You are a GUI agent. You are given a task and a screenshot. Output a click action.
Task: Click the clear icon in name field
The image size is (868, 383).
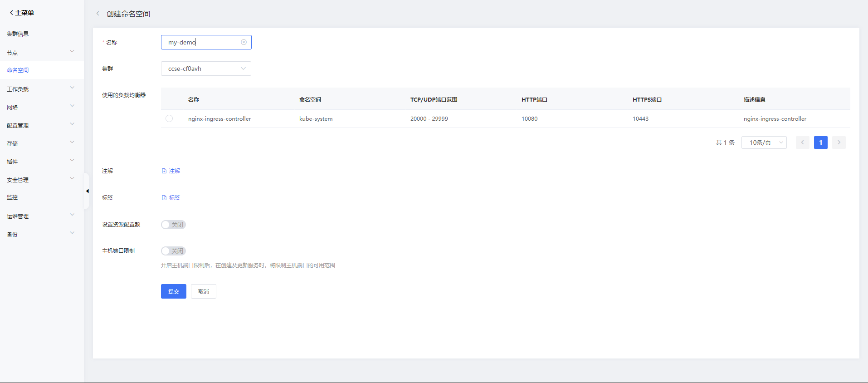tap(244, 42)
